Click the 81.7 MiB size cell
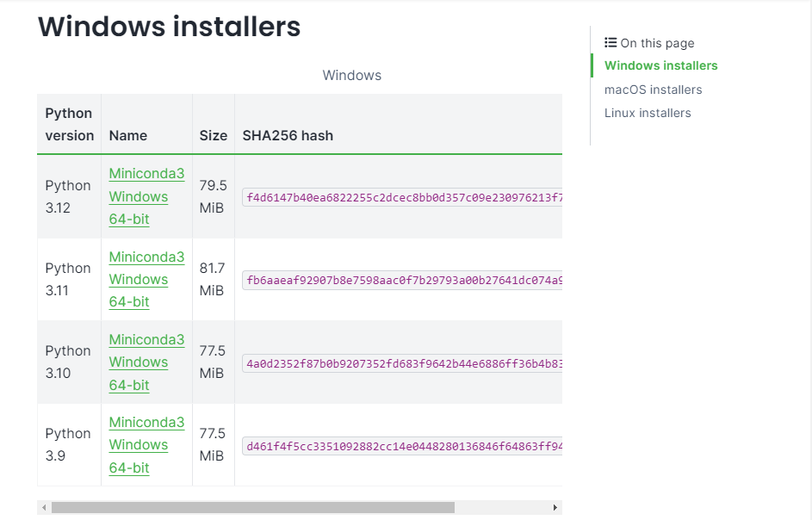This screenshot has height=520, width=812. pyautogui.click(x=213, y=280)
